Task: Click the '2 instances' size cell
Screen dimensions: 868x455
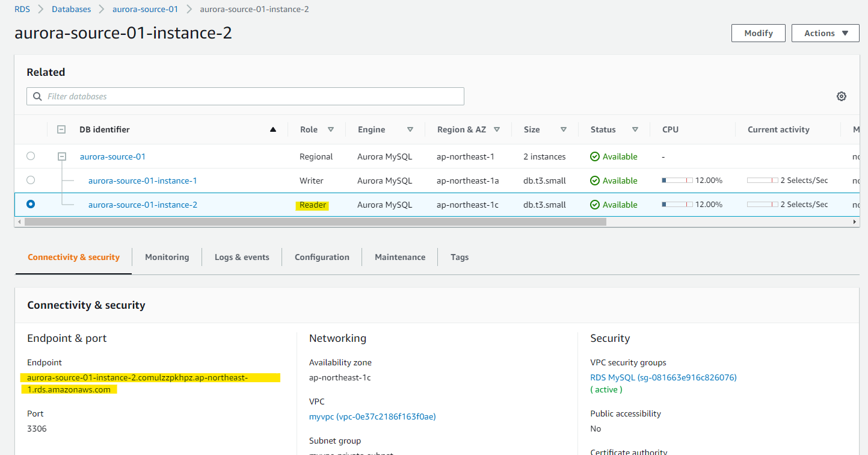Action: 544,156
